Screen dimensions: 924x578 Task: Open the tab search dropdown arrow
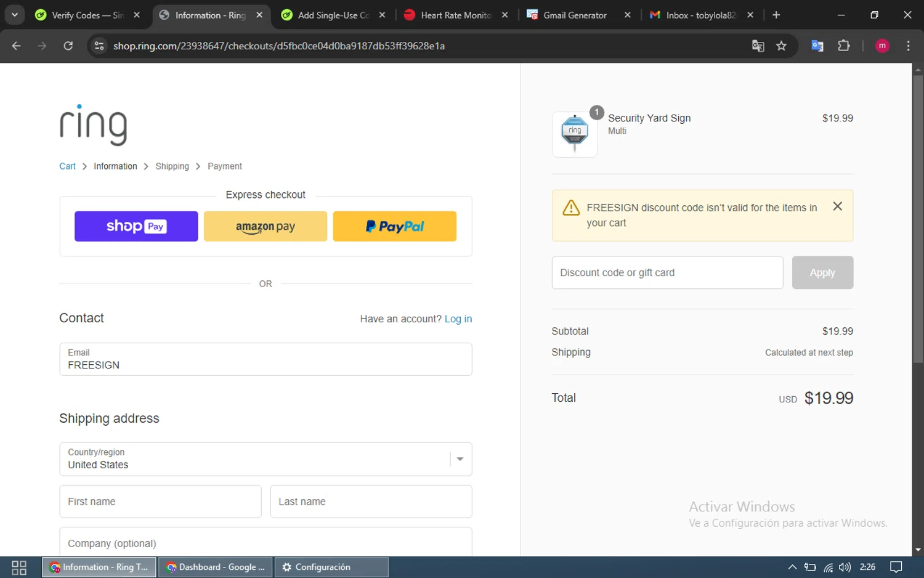click(x=14, y=15)
